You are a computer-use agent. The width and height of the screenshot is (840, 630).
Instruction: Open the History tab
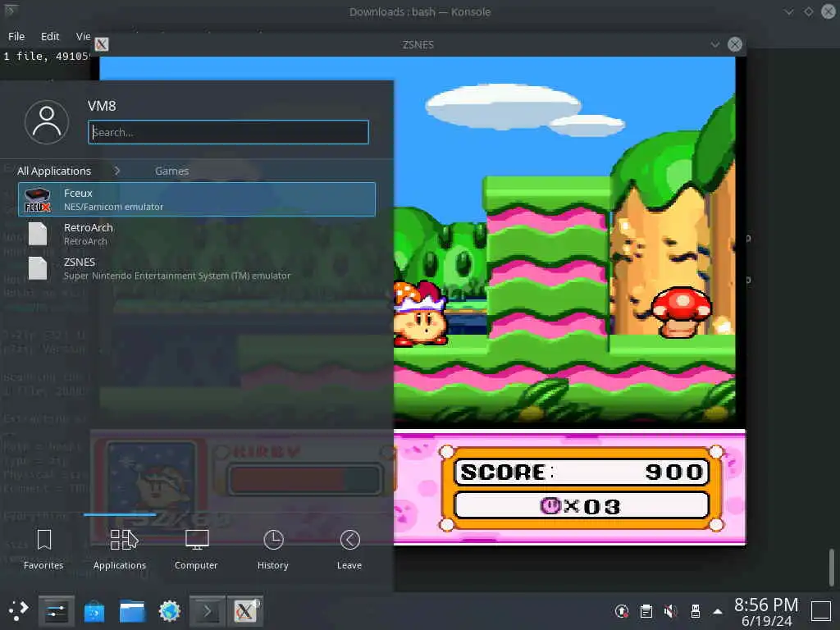click(272, 549)
